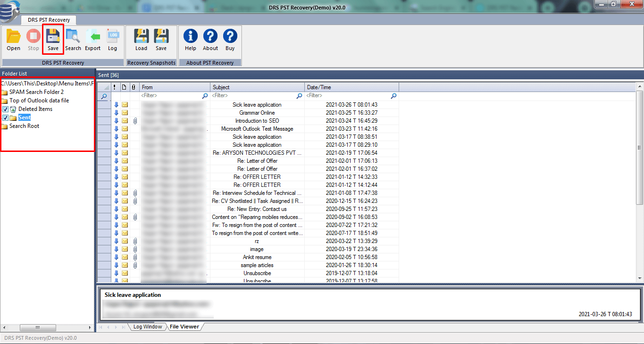Click the Export toolbar icon
The height and width of the screenshot is (344, 644).
click(x=93, y=40)
